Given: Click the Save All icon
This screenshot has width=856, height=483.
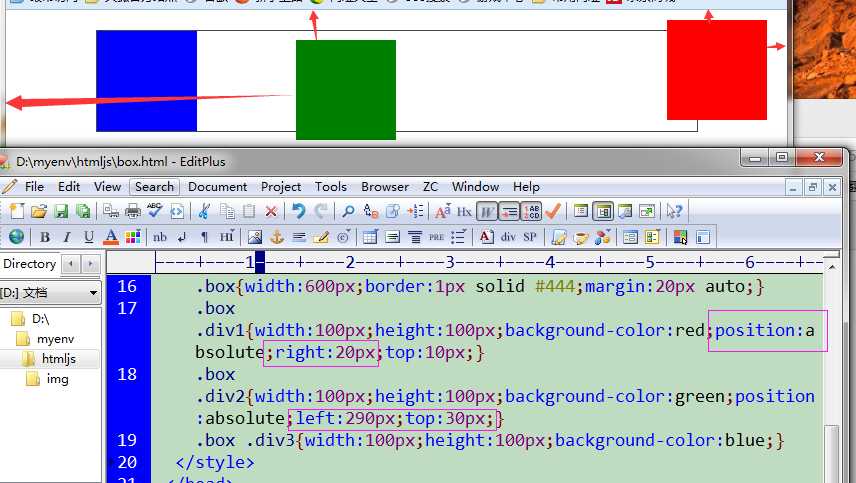Looking at the screenshot, I should point(83,211).
